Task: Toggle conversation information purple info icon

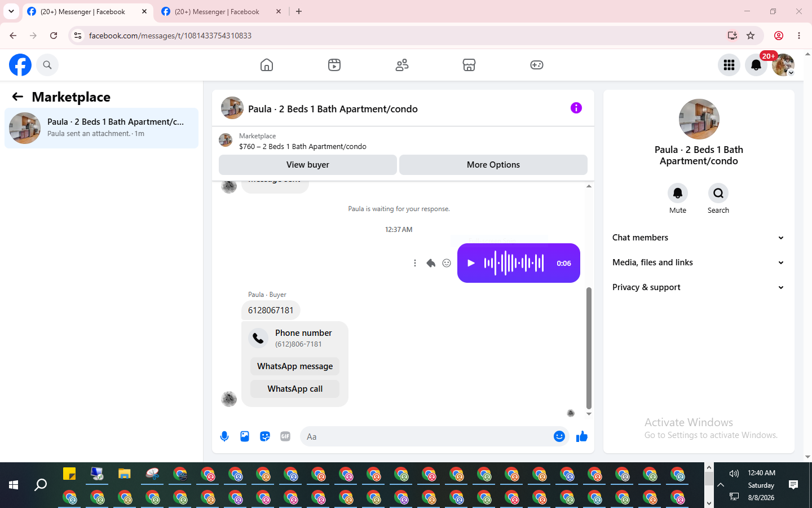Action: (x=576, y=108)
